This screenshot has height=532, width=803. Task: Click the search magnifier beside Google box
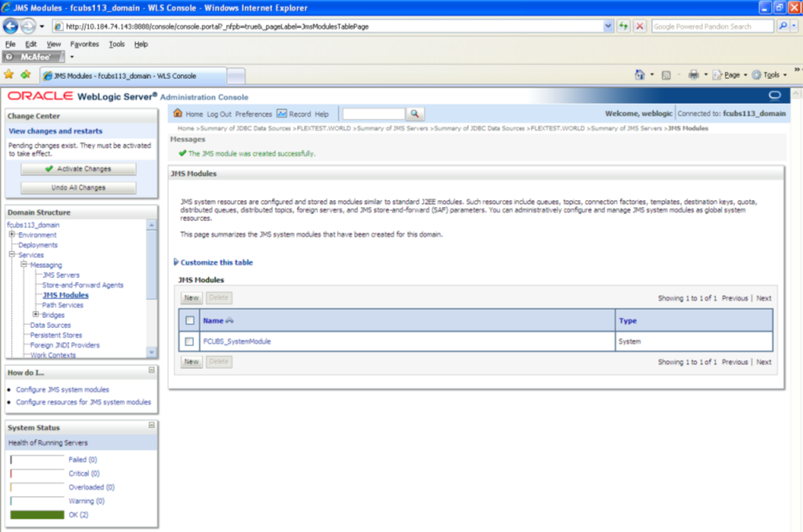[783, 26]
